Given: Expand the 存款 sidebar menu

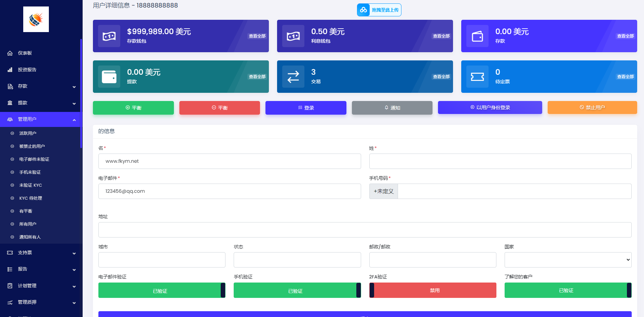Looking at the screenshot, I should [x=41, y=86].
